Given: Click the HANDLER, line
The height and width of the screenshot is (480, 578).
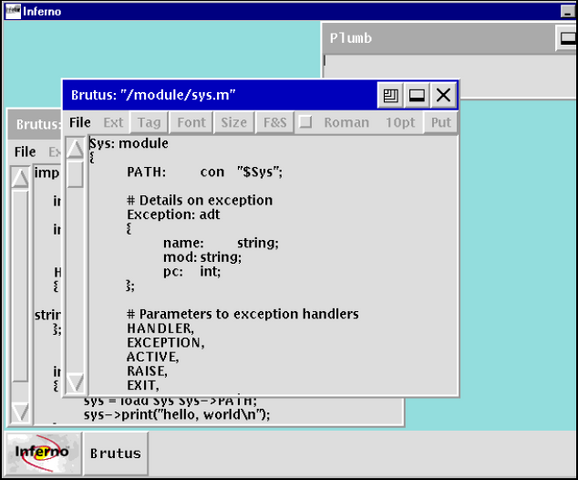Looking at the screenshot, I should pos(160,328).
